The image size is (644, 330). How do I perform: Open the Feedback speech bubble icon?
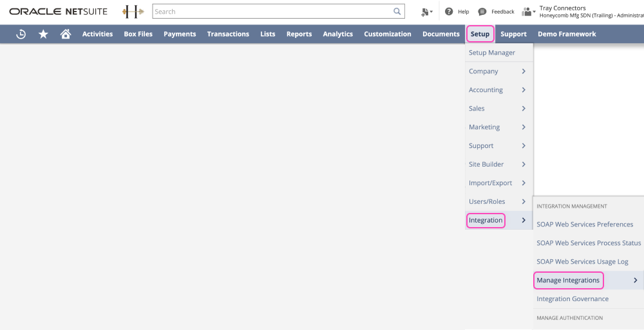coord(482,12)
